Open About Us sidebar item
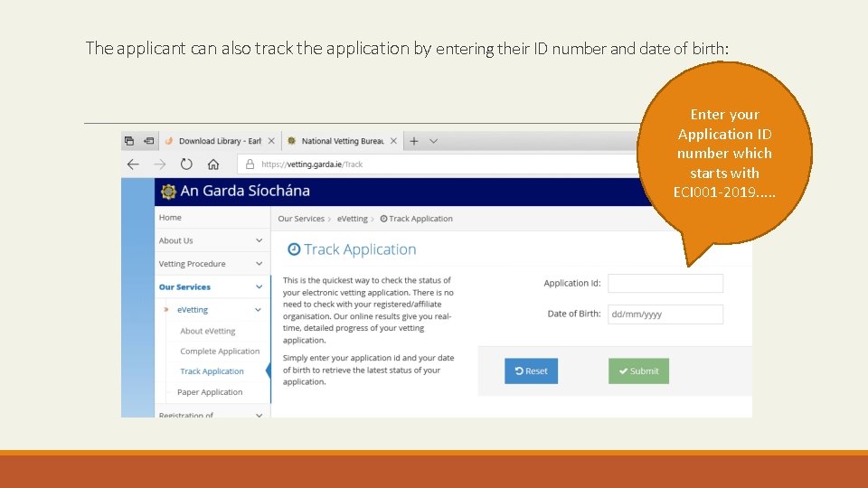This screenshot has height=488, width=868. 175,240
